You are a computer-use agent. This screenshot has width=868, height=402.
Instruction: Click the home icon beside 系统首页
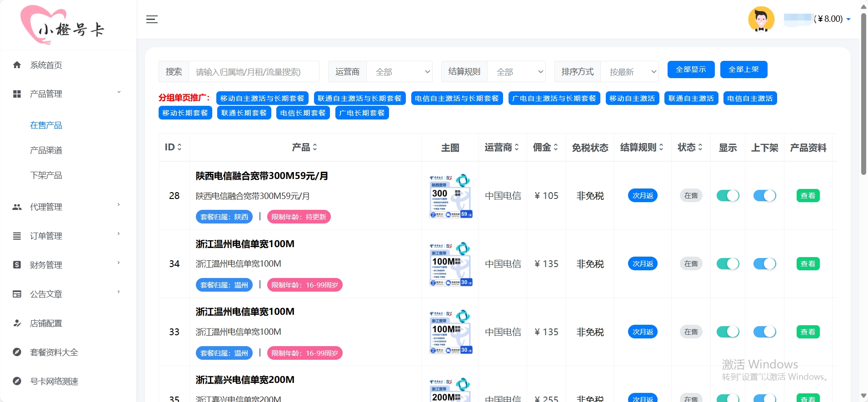point(17,65)
